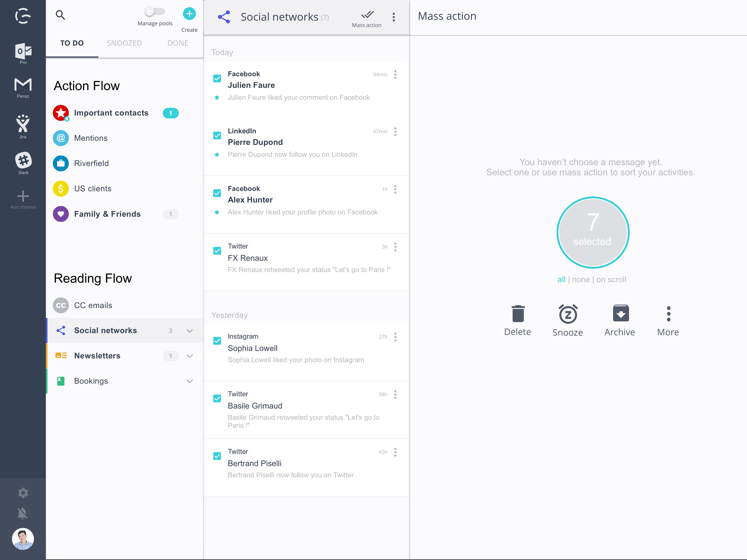The height and width of the screenshot is (560, 747).
Task: Click the 'on scroll' selection link
Action: (x=611, y=279)
